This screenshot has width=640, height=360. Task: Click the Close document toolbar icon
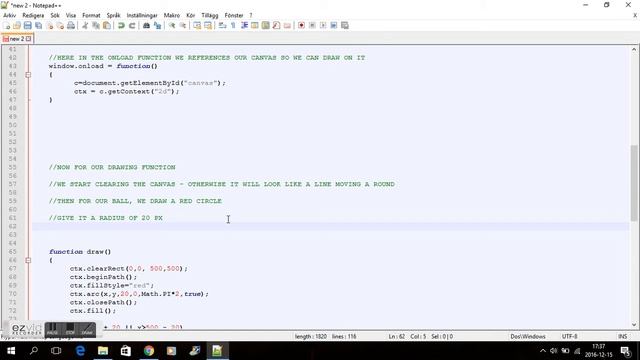(49, 25)
